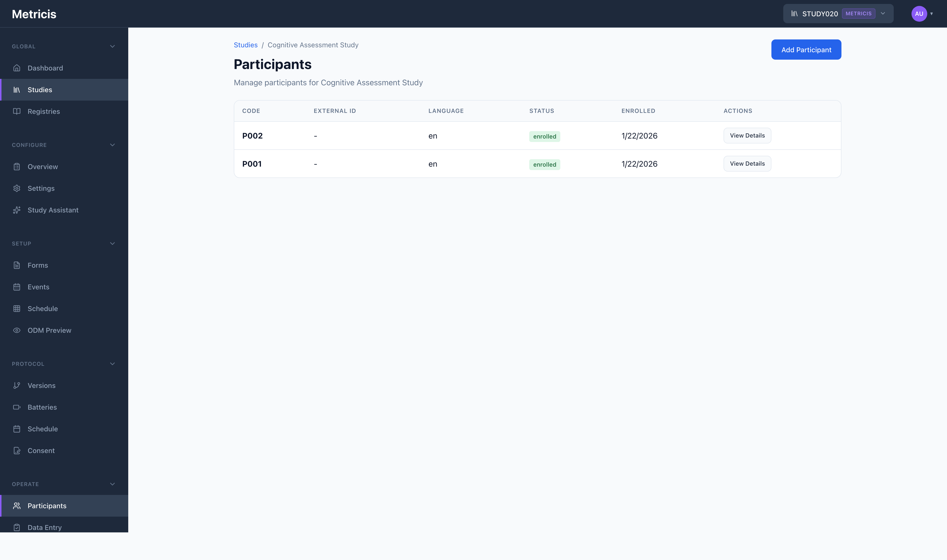Viewport: 947px width, 560px height.
Task: Click the enrolled status badge for P001
Action: tap(544, 165)
